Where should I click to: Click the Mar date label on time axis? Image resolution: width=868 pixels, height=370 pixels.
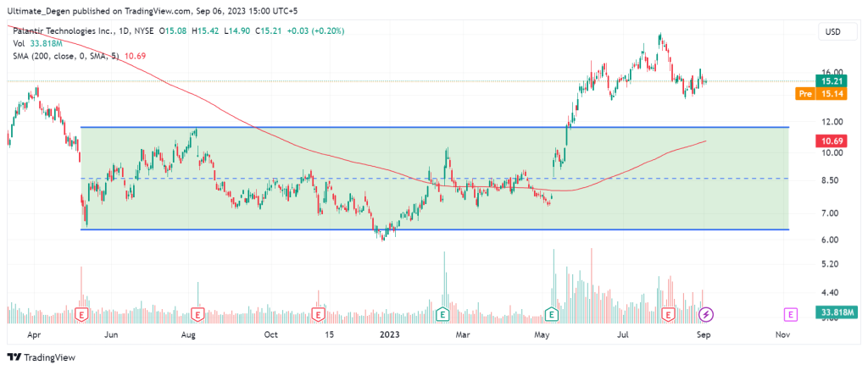point(464,334)
